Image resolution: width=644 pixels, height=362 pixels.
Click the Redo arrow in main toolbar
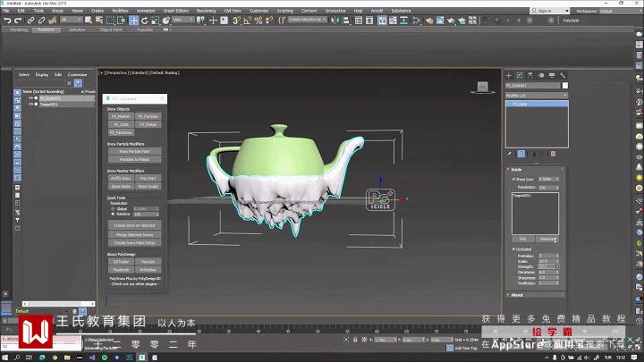click(x=18, y=20)
